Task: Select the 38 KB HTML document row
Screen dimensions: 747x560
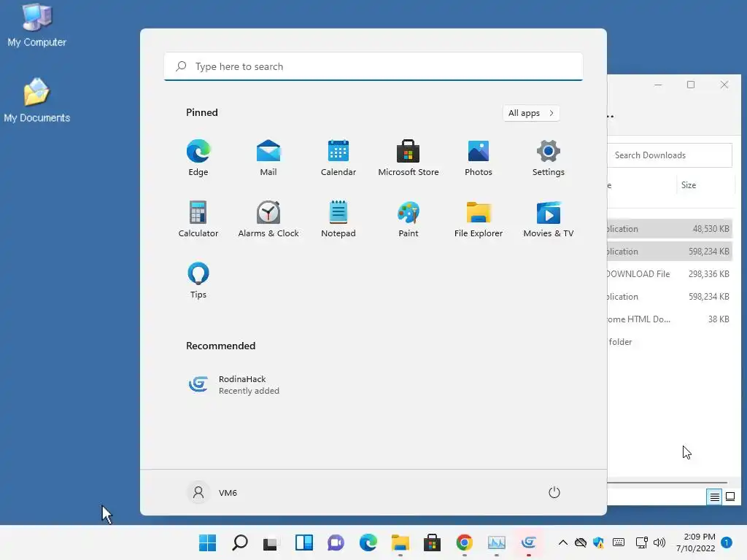Action: click(x=670, y=319)
